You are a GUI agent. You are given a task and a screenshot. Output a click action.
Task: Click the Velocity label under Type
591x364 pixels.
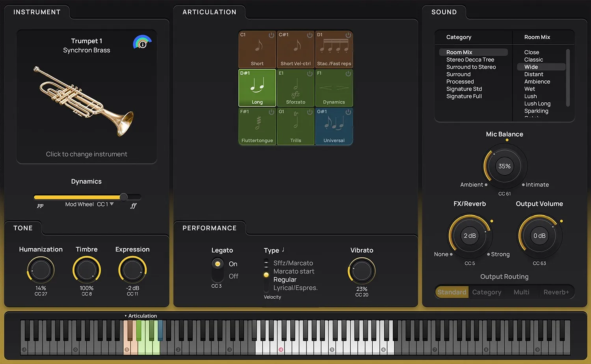click(272, 297)
